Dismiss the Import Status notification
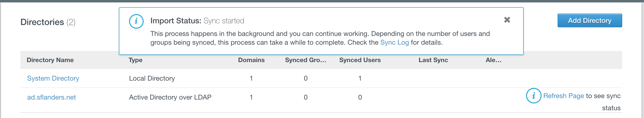Viewport: 644px width, 118px height. click(x=507, y=20)
